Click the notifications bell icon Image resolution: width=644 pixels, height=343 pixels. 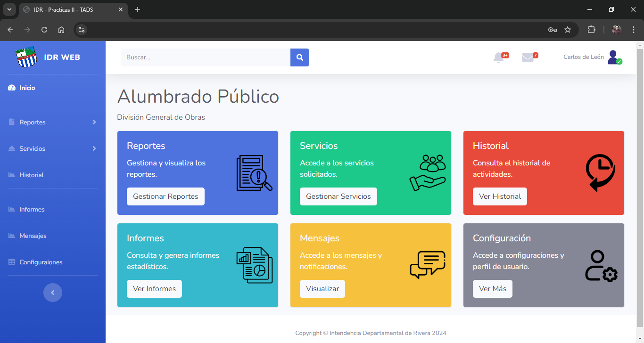pyautogui.click(x=498, y=57)
